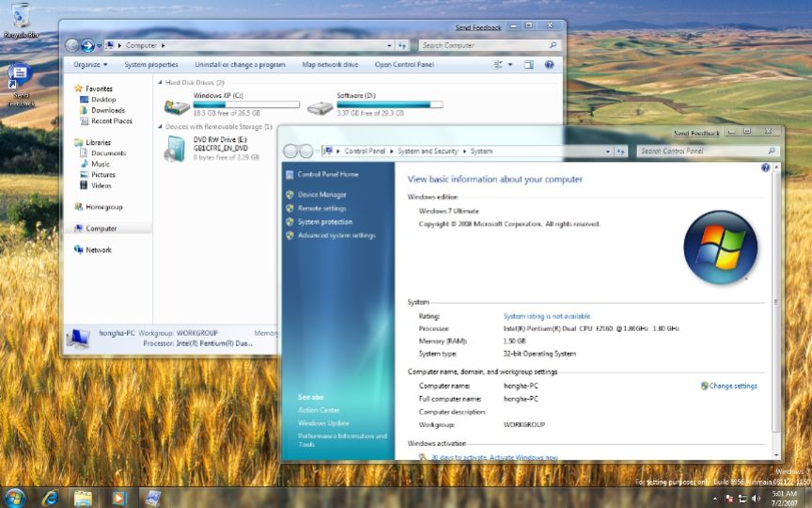The height and width of the screenshot is (508, 812).
Task: Click System rating is not available link
Action: pos(547,316)
